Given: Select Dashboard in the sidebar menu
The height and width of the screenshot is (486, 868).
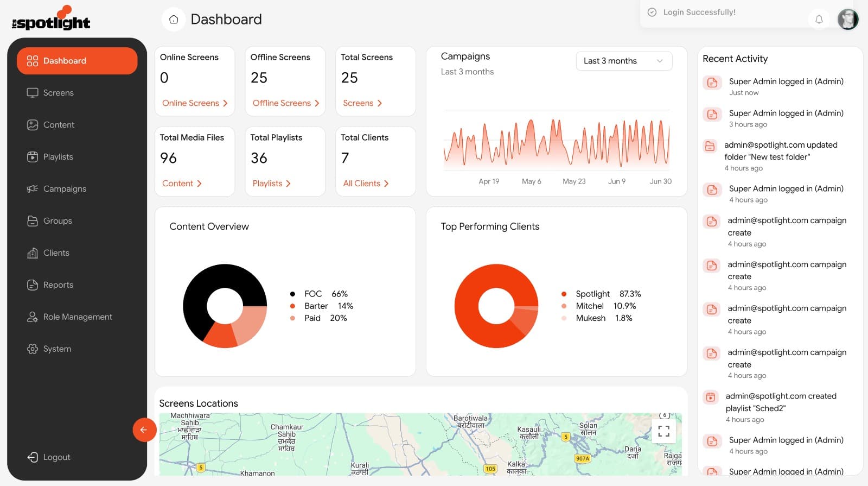Looking at the screenshot, I should (77, 61).
